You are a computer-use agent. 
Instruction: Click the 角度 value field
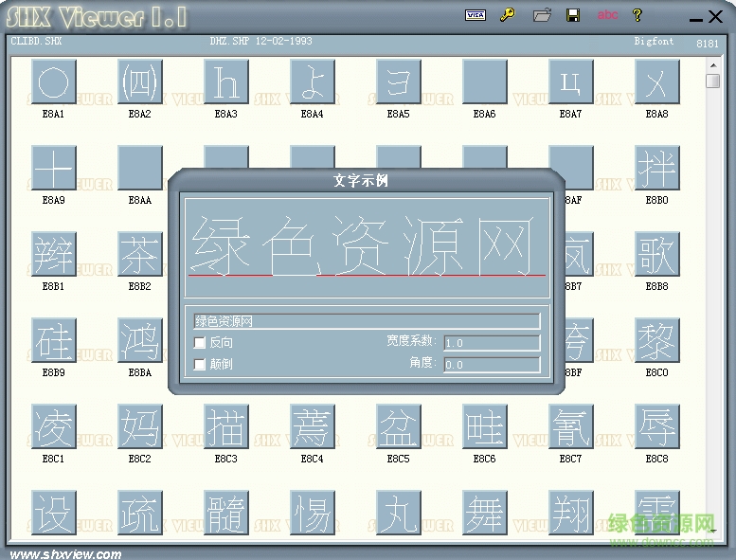point(492,365)
